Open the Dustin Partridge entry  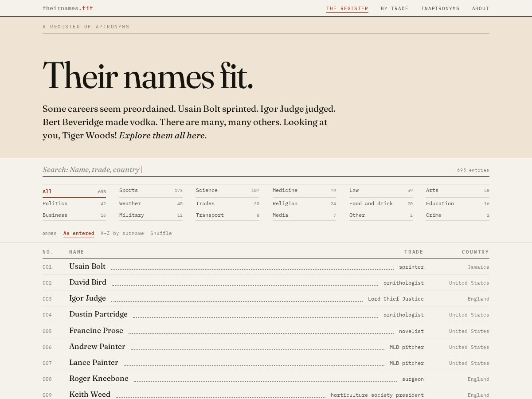(266, 314)
